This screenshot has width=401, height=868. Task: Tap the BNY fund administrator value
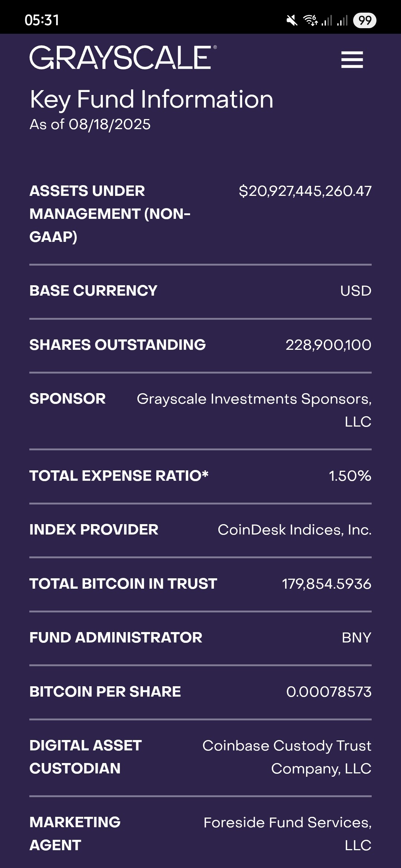[x=356, y=638]
